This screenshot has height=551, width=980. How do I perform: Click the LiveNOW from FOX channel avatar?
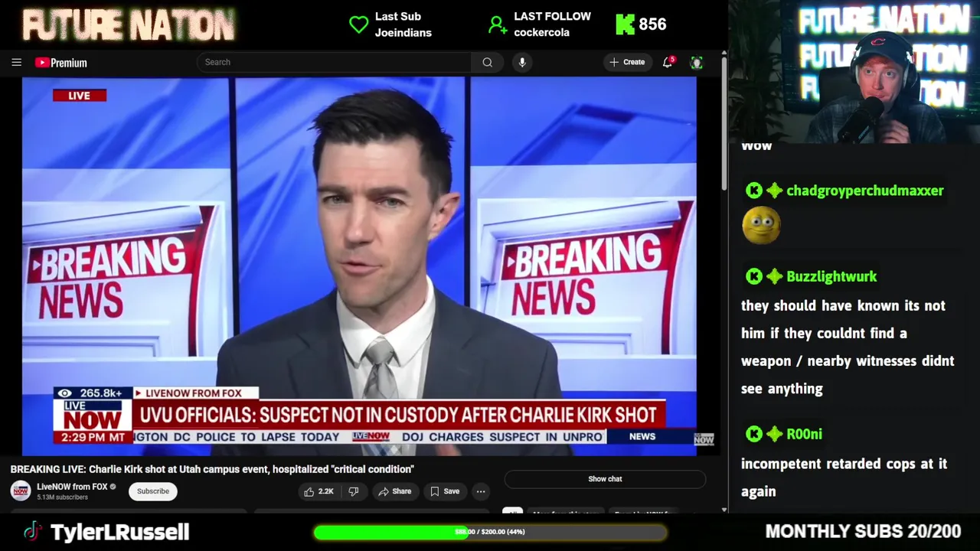[x=21, y=491]
